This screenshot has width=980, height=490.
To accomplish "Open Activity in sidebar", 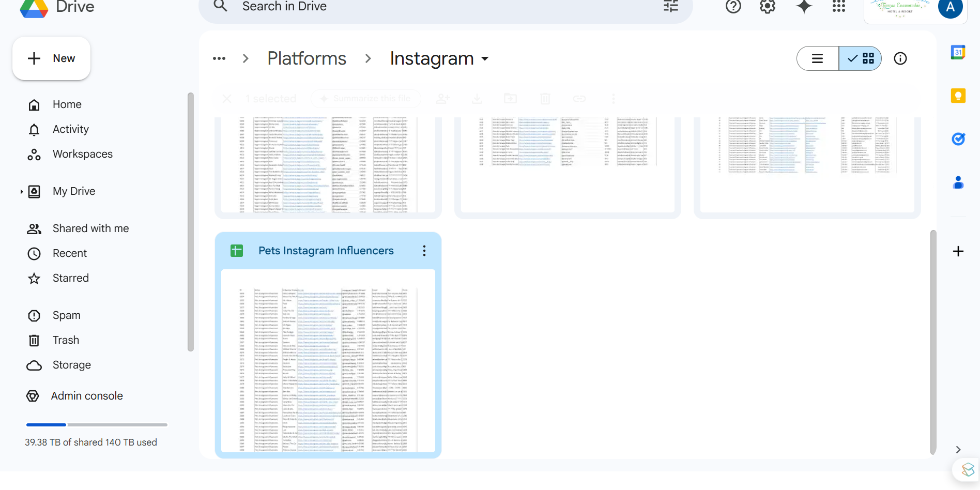I will [x=71, y=129].
